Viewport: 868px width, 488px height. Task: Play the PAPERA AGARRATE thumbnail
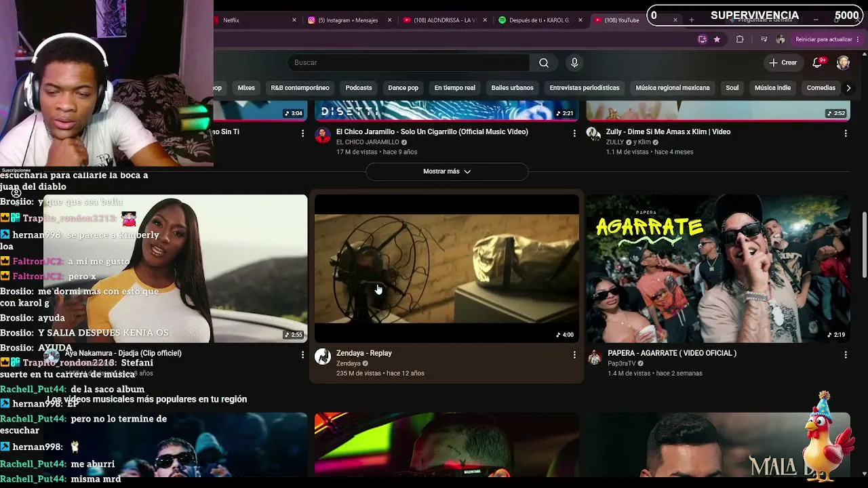pyautogui.click(x=718, y=268)
